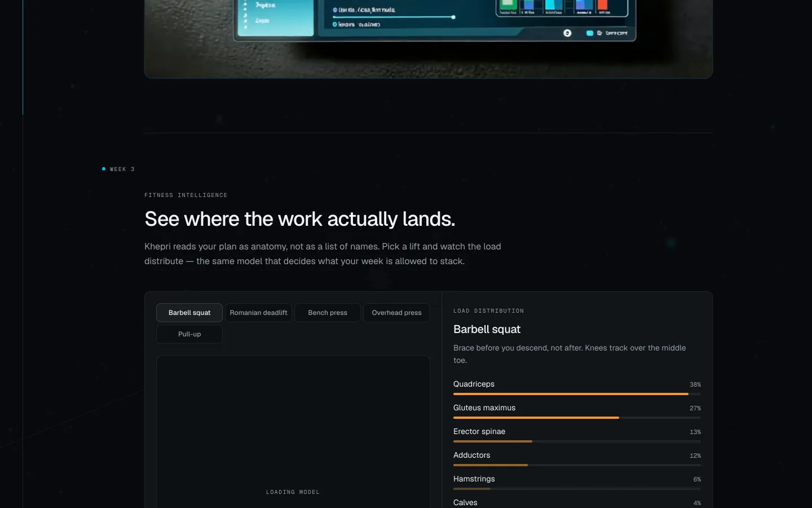Viewport: 812px width, 508px height.
Task: Pick the Pull-up lift button
Action: 189,334
